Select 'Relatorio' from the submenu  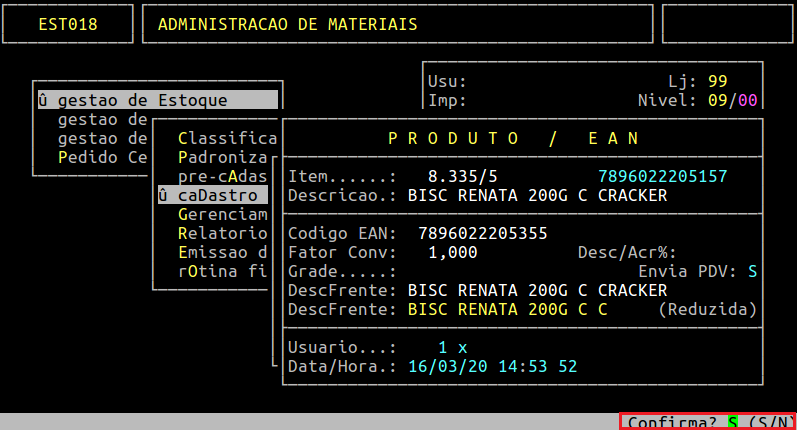coord(222,233)
